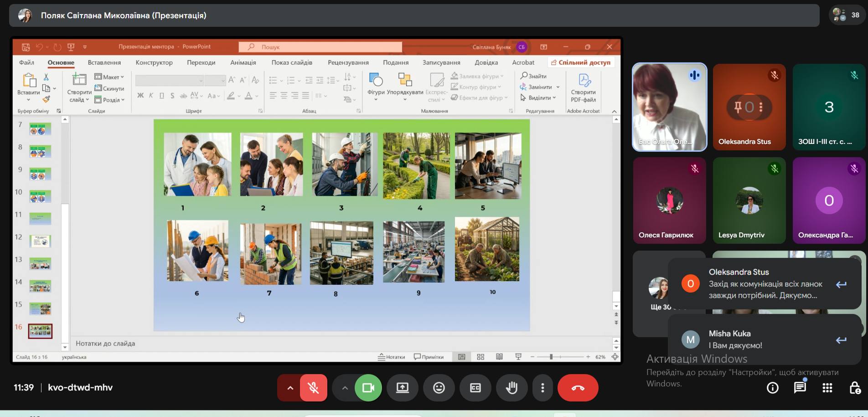Viewport: 868px width, 417px height.
Task: Click the present screen icon
Action: point(402,388)
